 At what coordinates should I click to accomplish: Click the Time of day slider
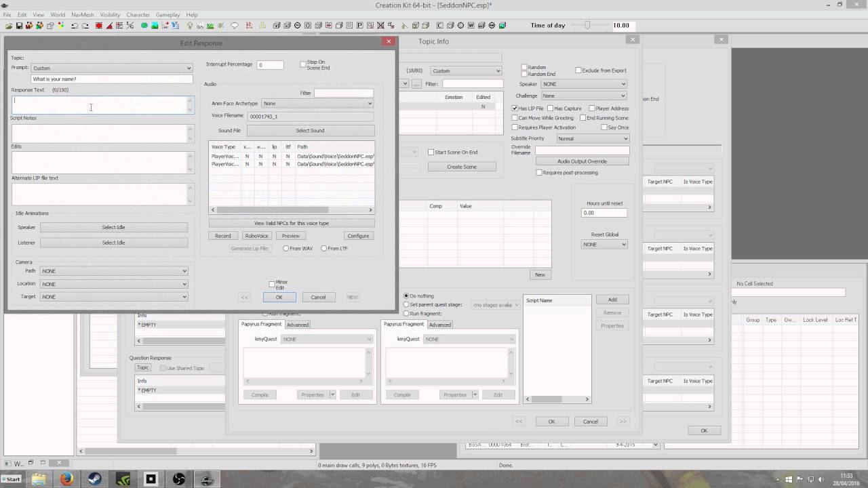click(587, 25)
